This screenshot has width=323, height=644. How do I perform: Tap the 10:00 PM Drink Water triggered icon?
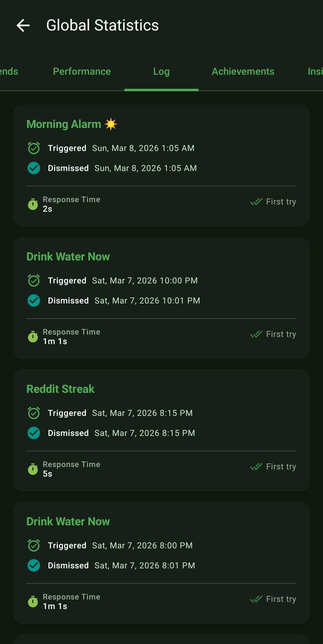pos(34,280)
